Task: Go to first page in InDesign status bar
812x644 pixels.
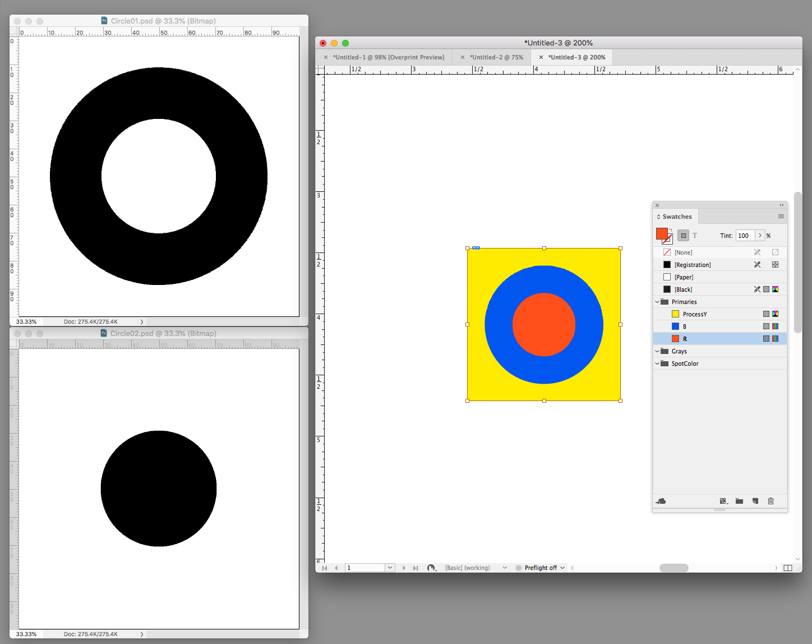Action: (x=324, y=568)
